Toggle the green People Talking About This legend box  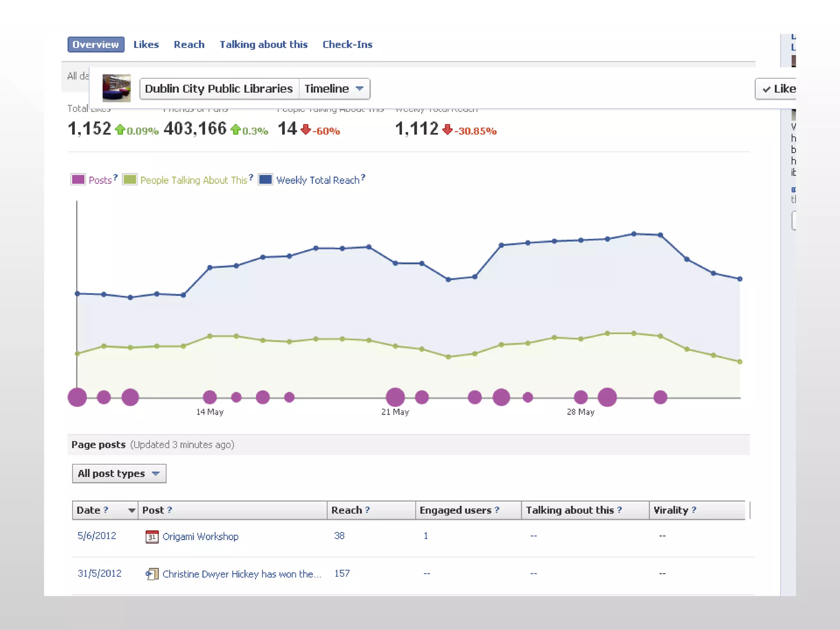[130, 180]
